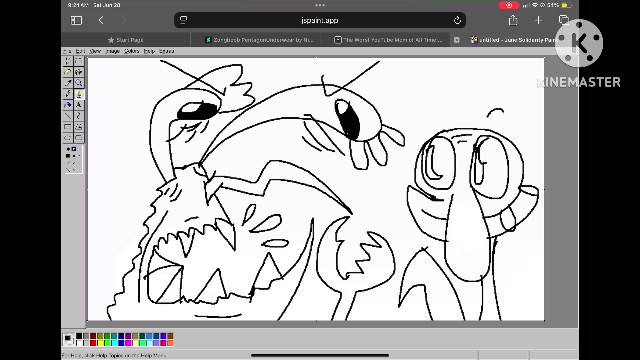Switch to the Start Page tab
Image resolution: width=640 pixels, height=360 pixels.
tap(126, 40)
